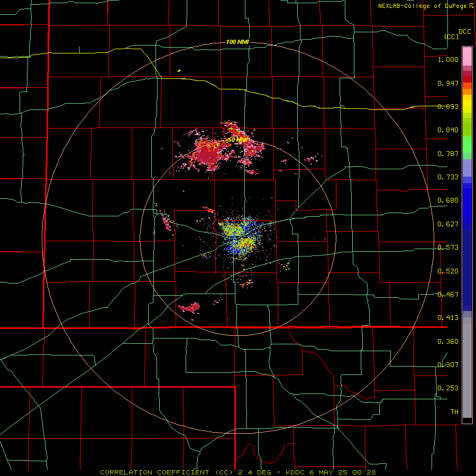476x476 pixels.
Task: Click the 0.733 scale value
Action: [448, 177]
